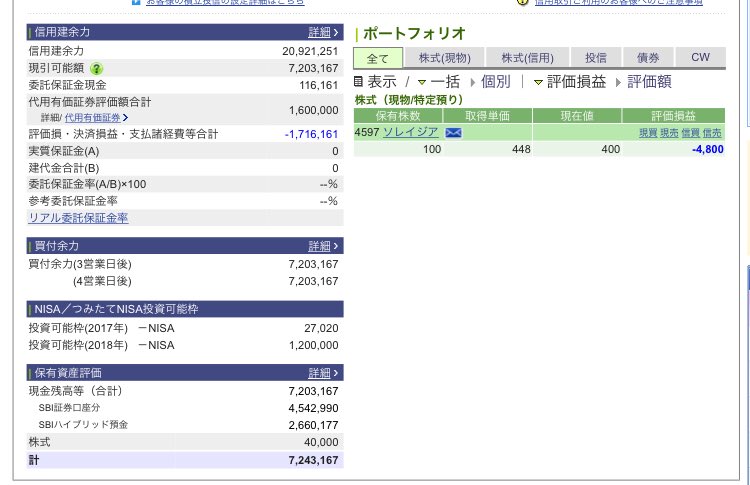
Task: Click the 株式（現物/特定預り） section label
Action: (409, 100)
